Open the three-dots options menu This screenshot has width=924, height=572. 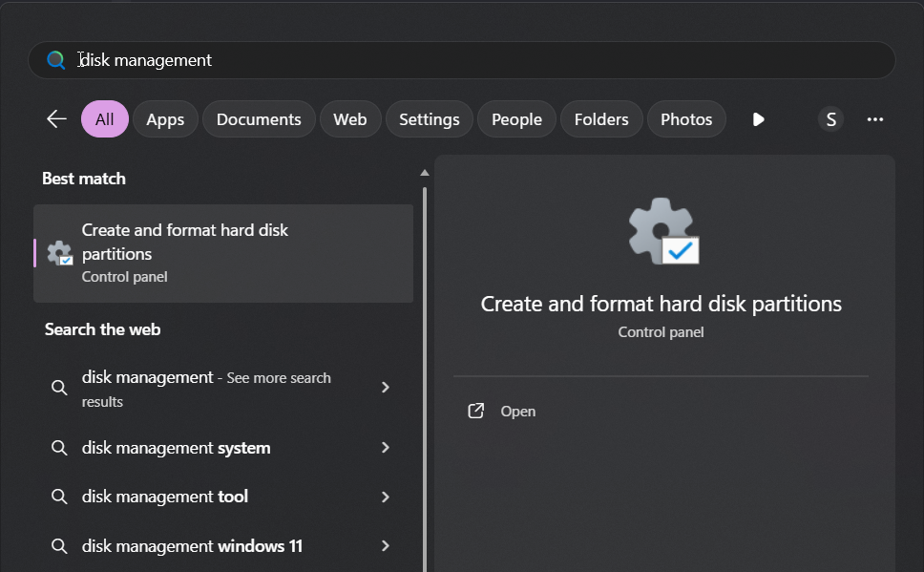coord(875,119)
